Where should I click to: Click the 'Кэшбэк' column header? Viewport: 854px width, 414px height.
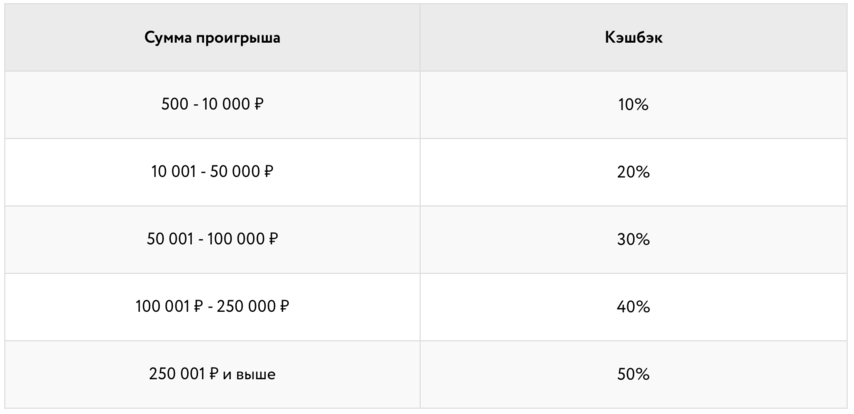pos(633,38)
